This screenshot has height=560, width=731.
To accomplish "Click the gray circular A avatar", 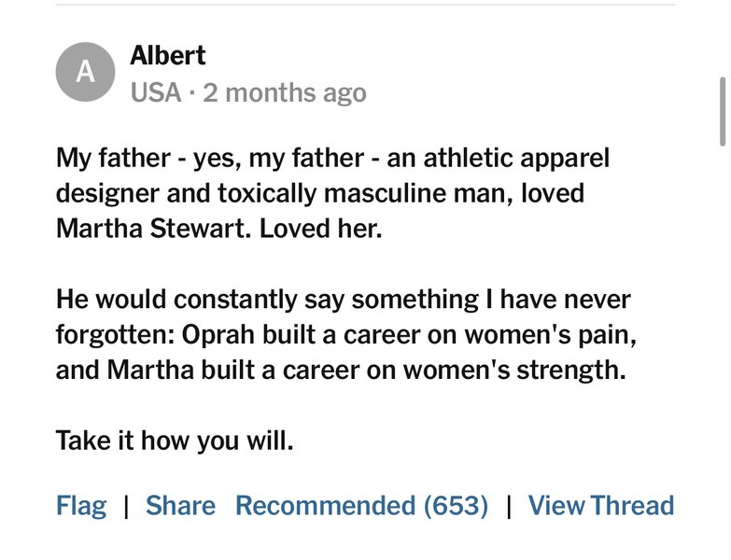I will click(x=85, y=72).
